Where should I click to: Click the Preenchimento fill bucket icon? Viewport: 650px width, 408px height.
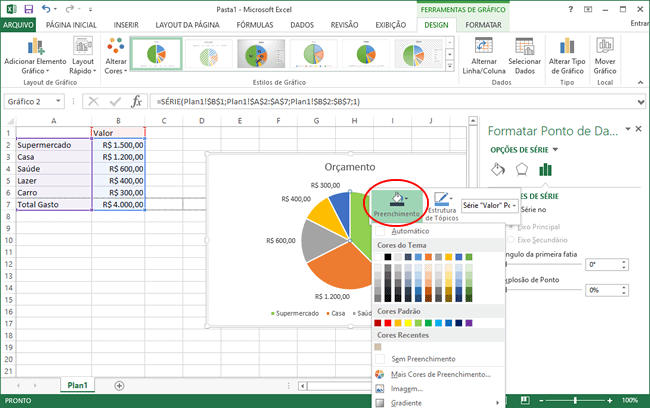pos(396,198)
